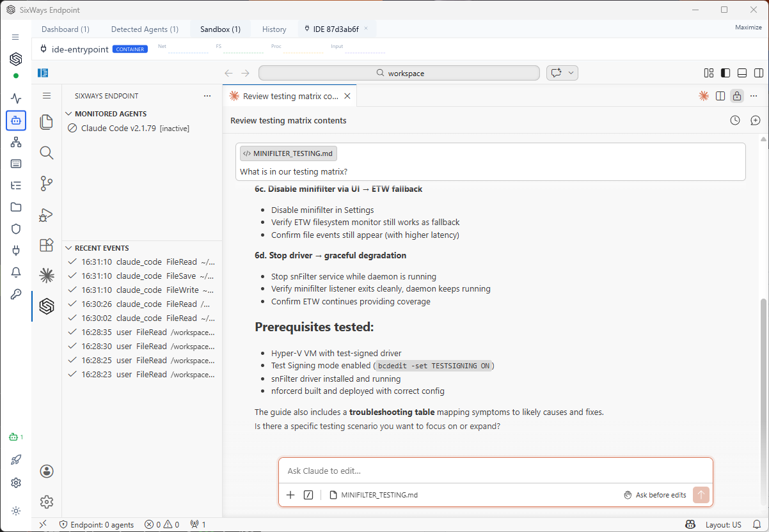Collapse the RECENT EVENTS section

tap(68, 247)
